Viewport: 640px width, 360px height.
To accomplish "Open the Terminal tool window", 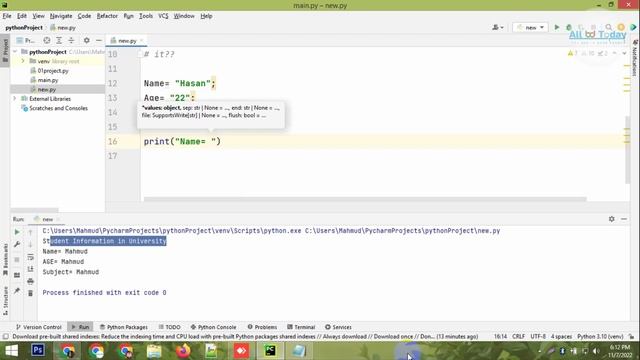I will point(301,327).
